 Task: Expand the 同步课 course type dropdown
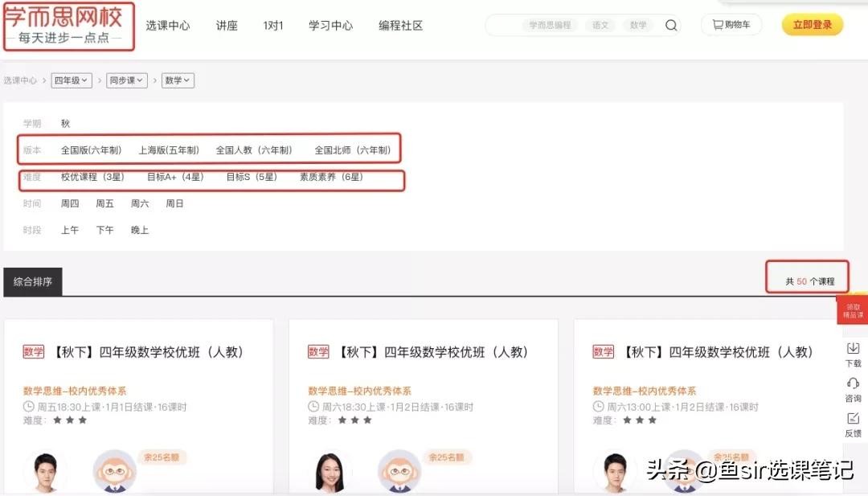(x=127, y=80)
